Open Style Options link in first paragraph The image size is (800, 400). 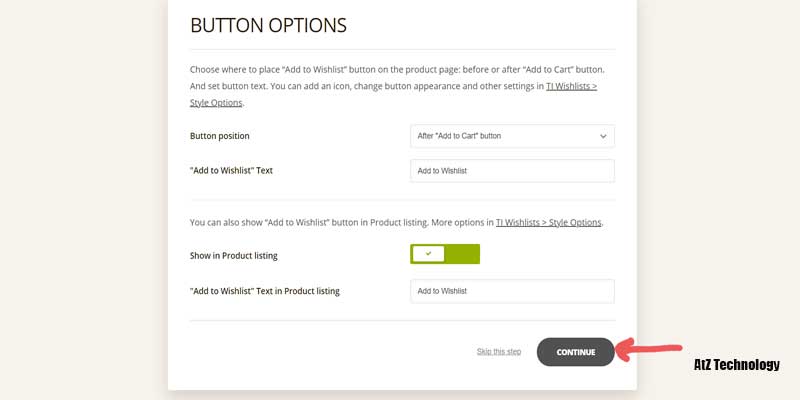216,102
